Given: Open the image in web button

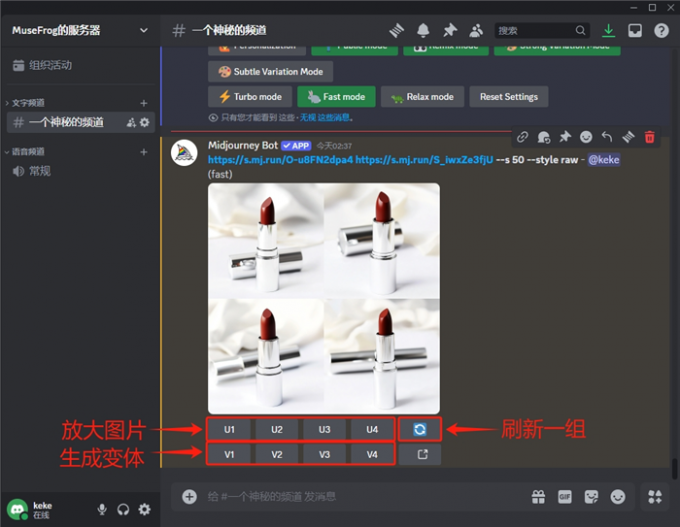Looking at the screenshot, I should [420, 454].
